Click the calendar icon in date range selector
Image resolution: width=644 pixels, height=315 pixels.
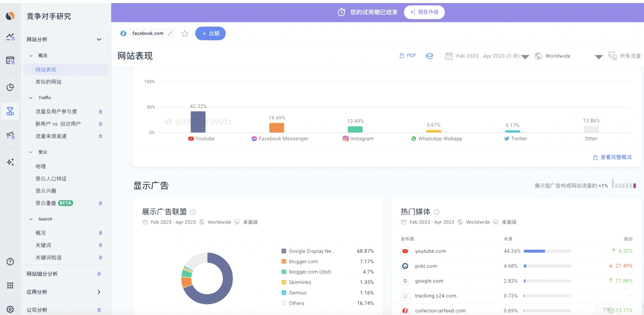(x=449, y=56)
